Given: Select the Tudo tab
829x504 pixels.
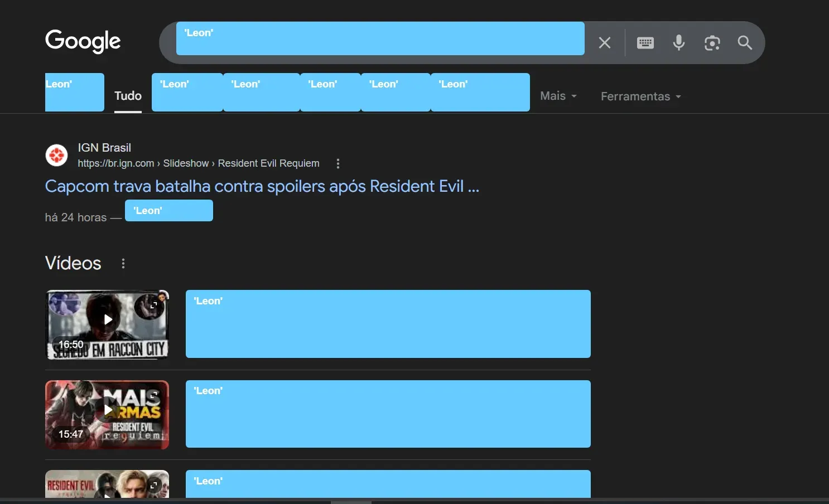Looking at the screenshot, I should point(128,96).
